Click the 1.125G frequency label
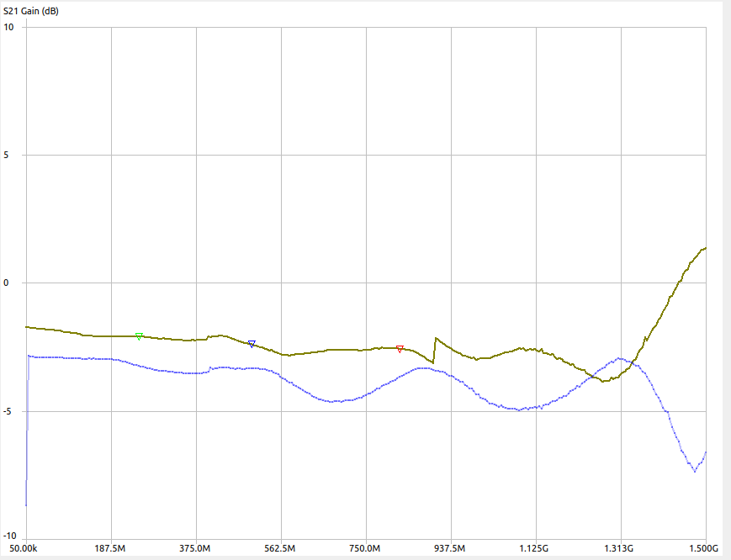This screenshot has height=560, width=731. [536, 548]
